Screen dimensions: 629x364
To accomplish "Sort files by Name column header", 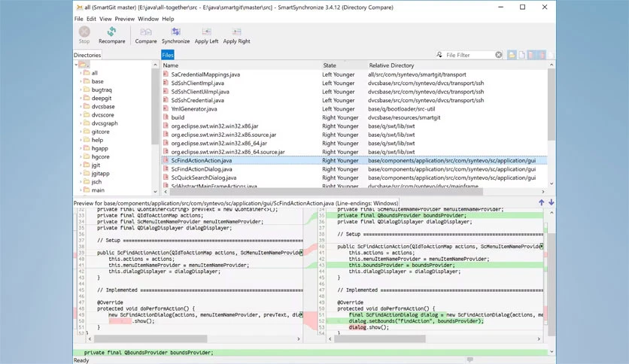I will tap(241, 65).
